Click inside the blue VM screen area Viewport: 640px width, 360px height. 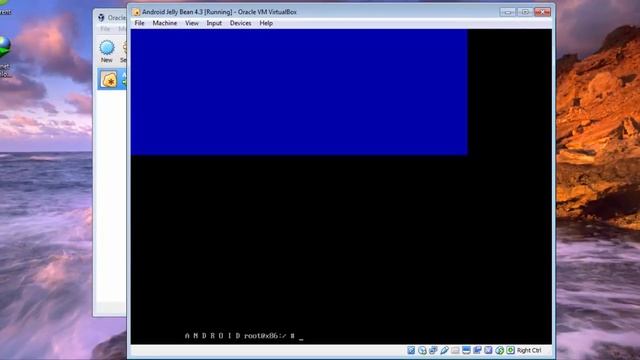click(299, 92)
